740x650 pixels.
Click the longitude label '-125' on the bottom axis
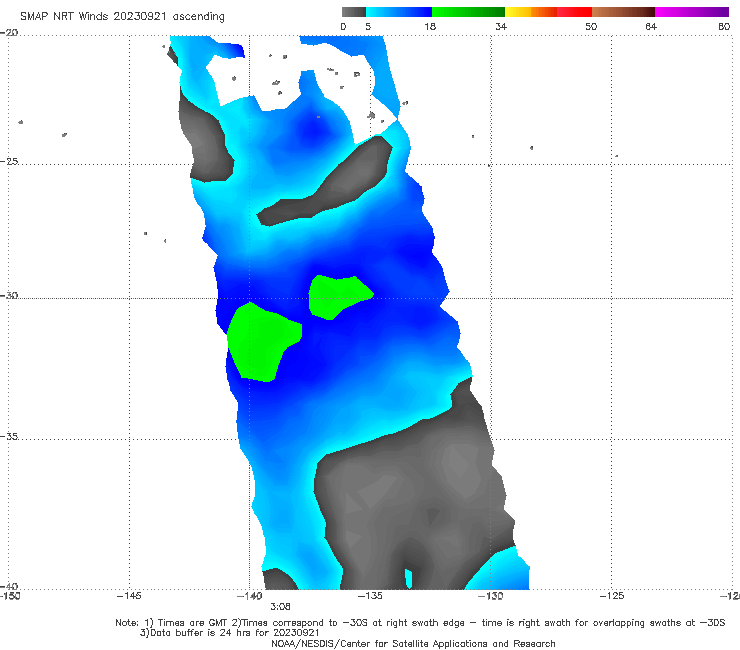point(612,596)
